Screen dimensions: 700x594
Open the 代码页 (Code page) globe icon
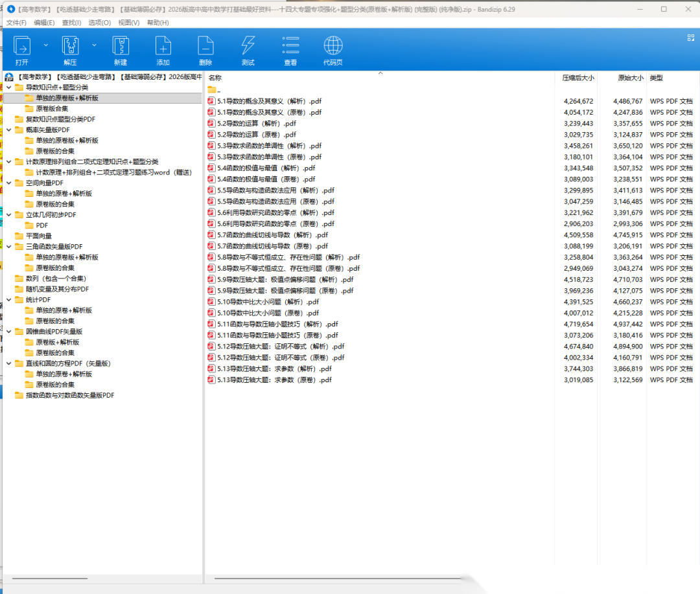pos(333,47)
